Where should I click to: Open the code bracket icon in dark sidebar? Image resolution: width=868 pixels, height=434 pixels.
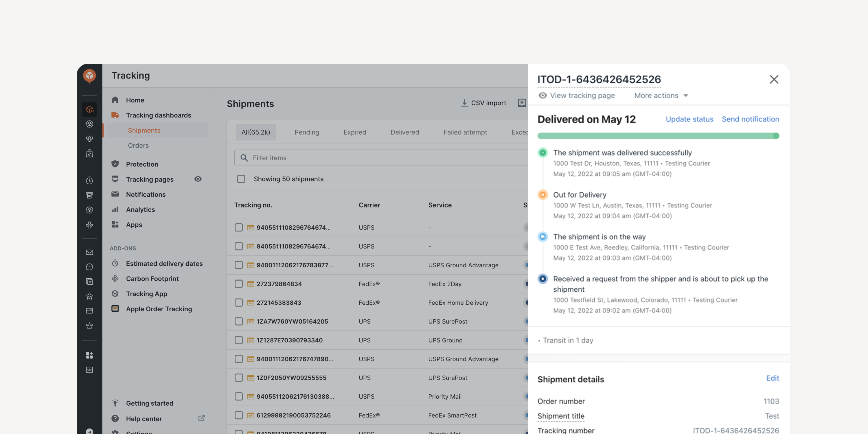89,370
